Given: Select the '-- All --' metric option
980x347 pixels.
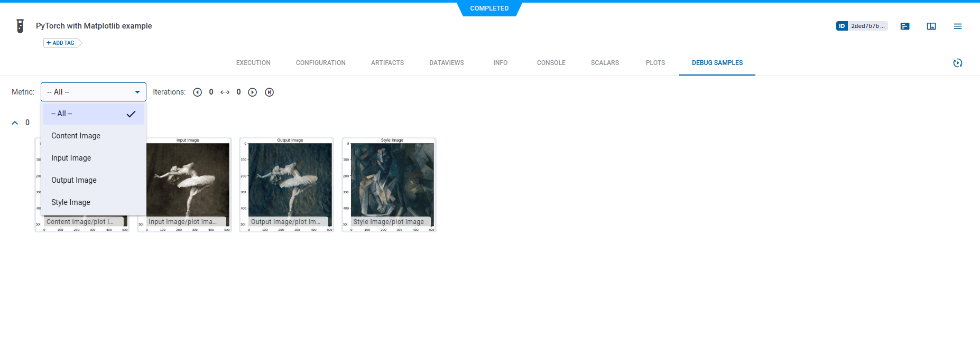Looking at the screenshot, I should click(93, 114).
